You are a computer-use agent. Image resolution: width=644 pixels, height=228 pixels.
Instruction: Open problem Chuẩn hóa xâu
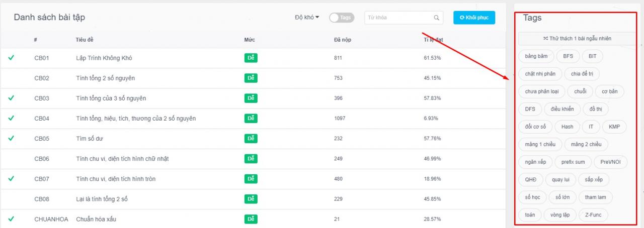click(97, 219)
